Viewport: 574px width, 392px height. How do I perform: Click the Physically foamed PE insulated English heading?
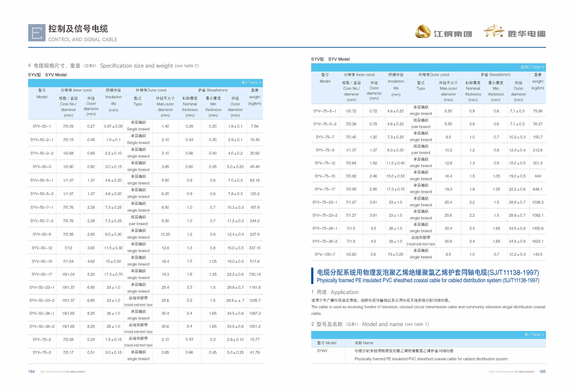click(x=428, y=281)
